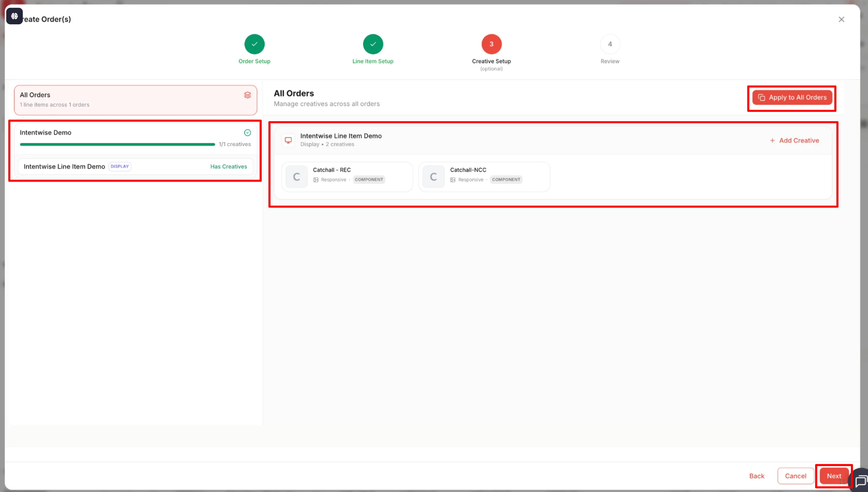This screenshot has width=868, height=492.
Task: Click the copy icon in Apply to All Orders
Action: pos(761,97)
